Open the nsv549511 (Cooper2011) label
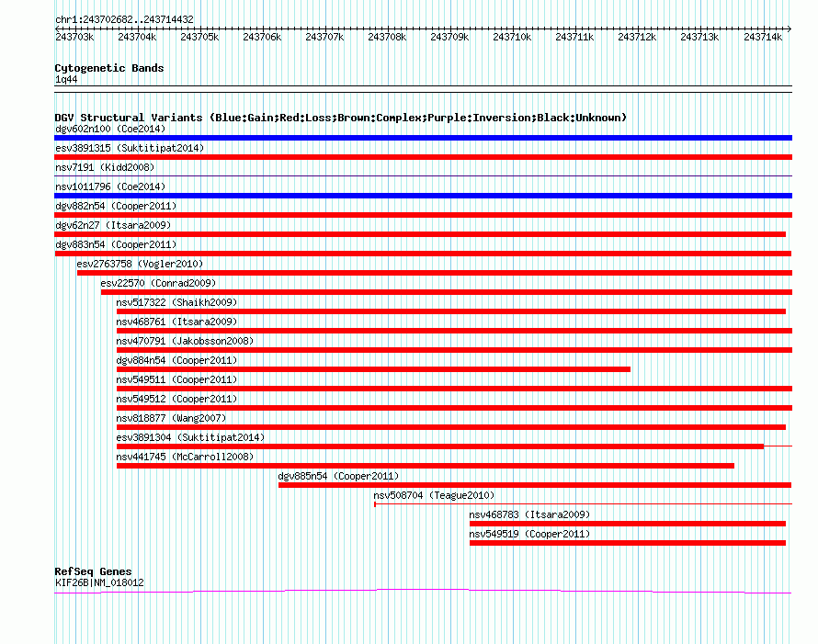Image resolution: width=818 pixels, height=644 pixels. (x=176, y=379)
